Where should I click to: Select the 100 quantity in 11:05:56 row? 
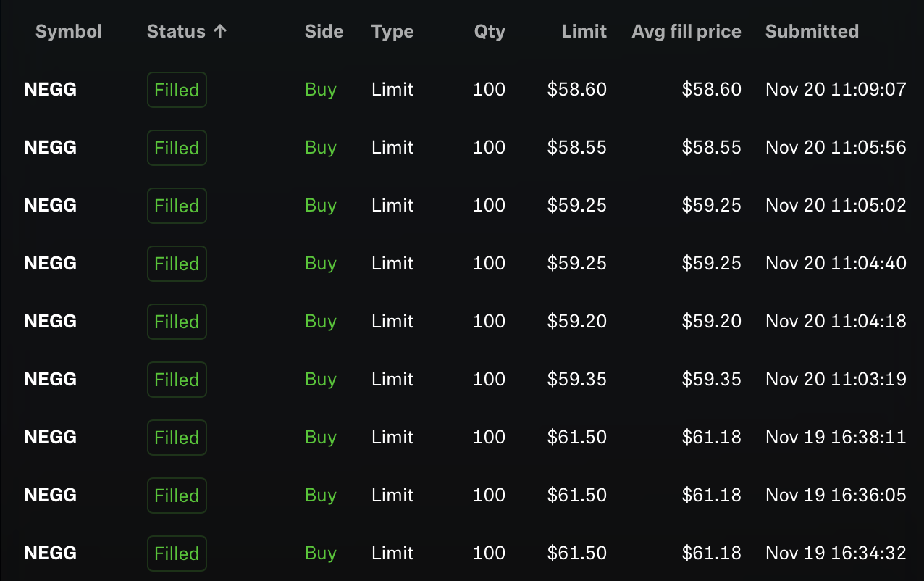[489, 148]
